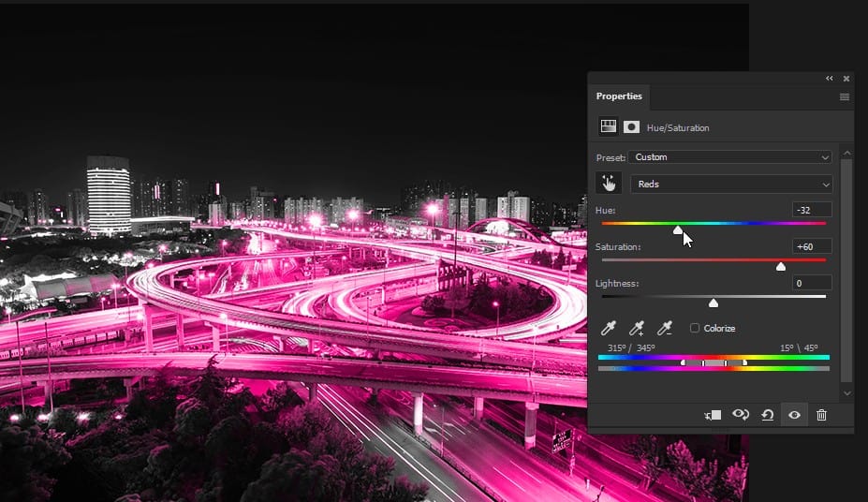Image resolution: width=868 pixels, height=502 pixels.
Task: Click the Lightness label text
Action: (617, 284)
